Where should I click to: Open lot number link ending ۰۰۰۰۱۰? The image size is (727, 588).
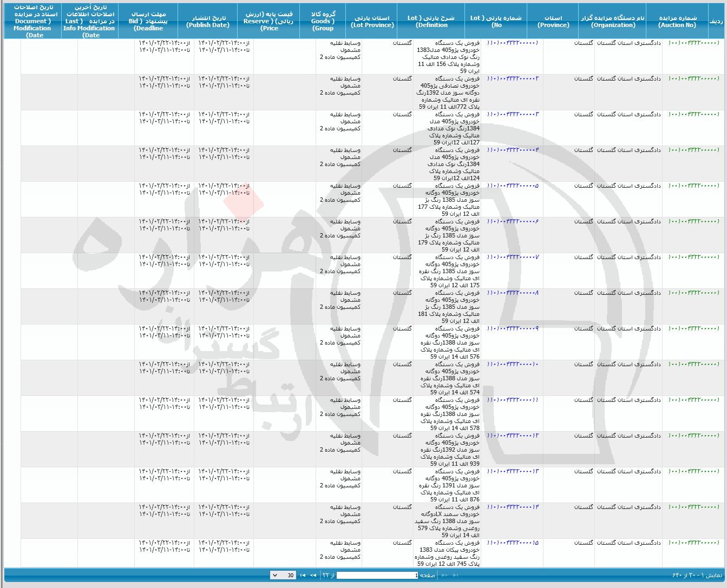coord(513,364)
